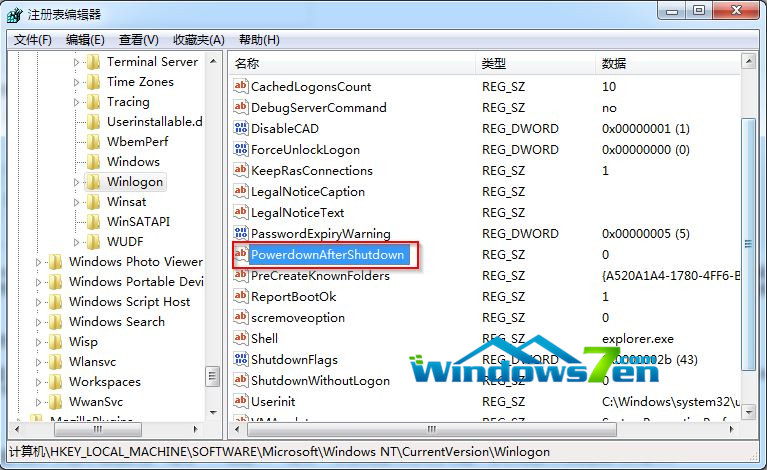Click the KeepRasConnections string value icon
767x470 pixels.
[x=241, y=171]
